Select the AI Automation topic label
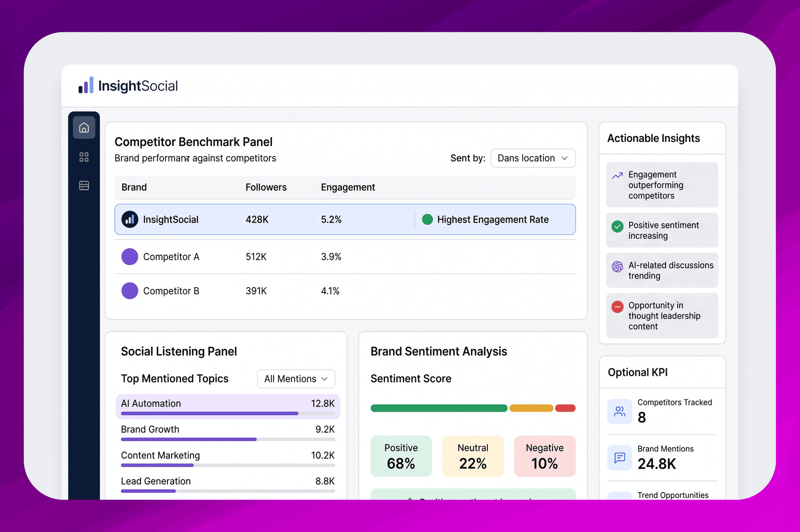 click(x=151, y=403)
